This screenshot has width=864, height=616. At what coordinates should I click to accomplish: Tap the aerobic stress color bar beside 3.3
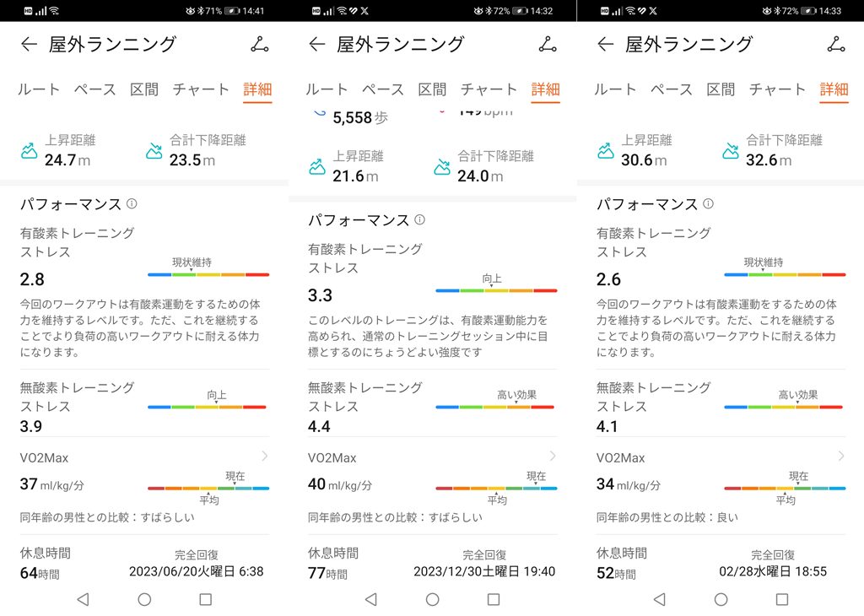pos(496,290)
